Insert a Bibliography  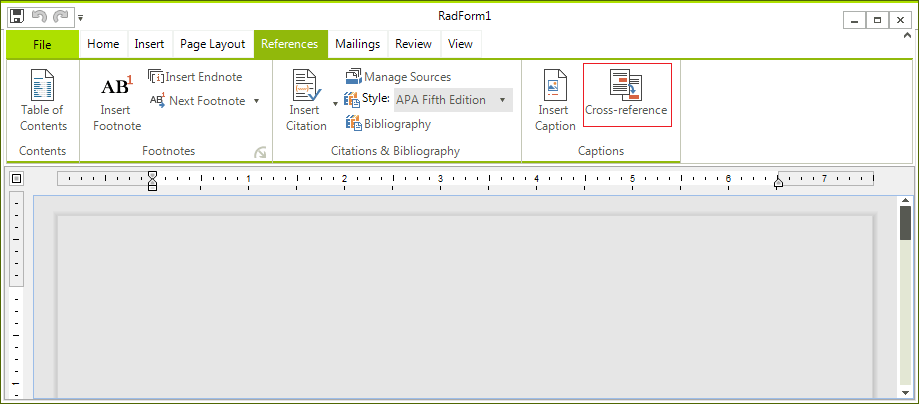click(387, 124)
